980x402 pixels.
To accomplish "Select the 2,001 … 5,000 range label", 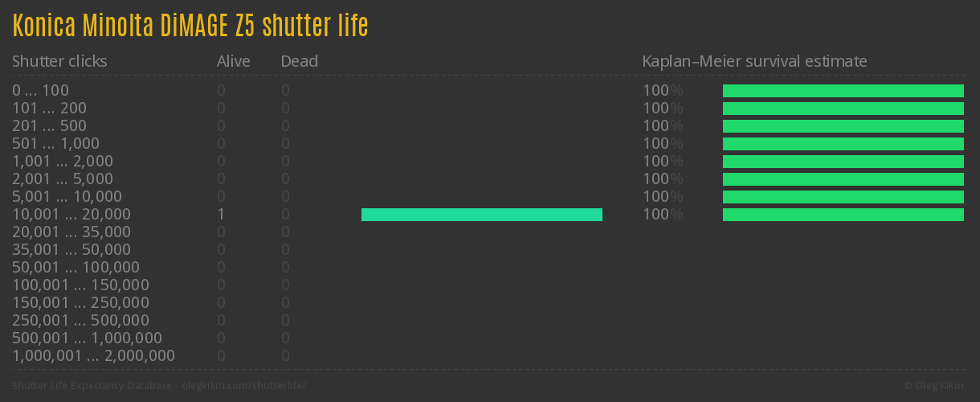I will (63, 179).
